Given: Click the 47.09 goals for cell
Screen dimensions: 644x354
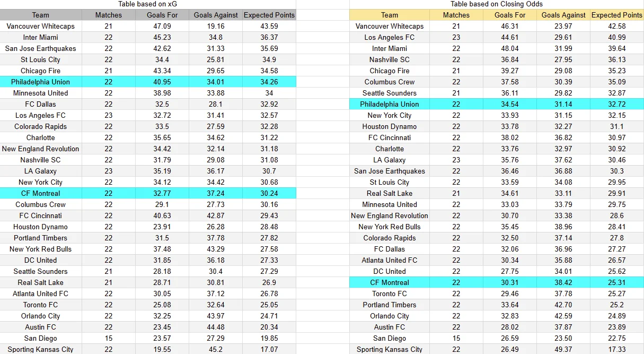Looking at the screenshot, I should point(163,26).
